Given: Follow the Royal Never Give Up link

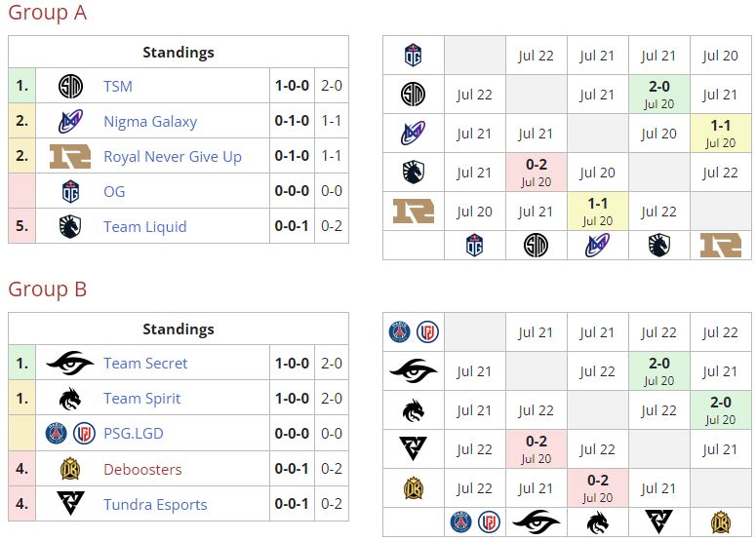Looking at the screenshot, I should pyautogui.click(x=173, y=157).
